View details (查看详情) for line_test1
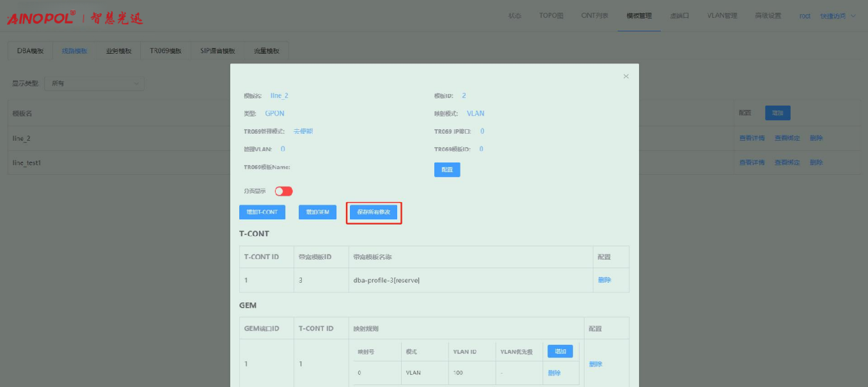This screenshot has height=387, width=868. [x=752, y=162]
